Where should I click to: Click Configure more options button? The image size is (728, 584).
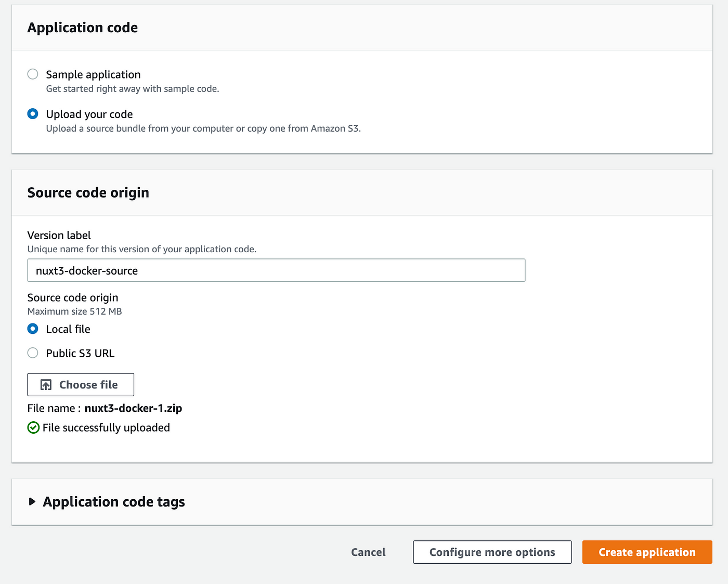492,552
